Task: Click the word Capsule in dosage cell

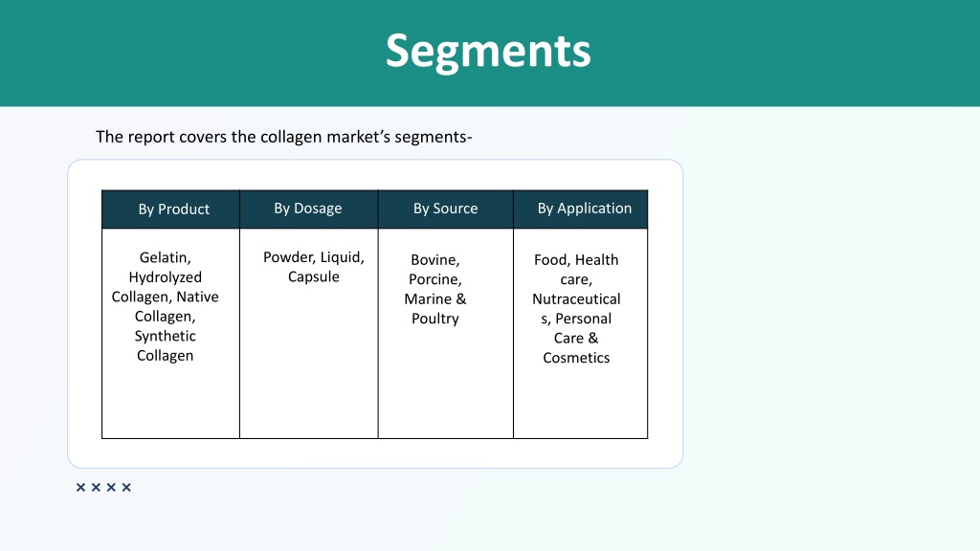Action: (x=313, y=276)
